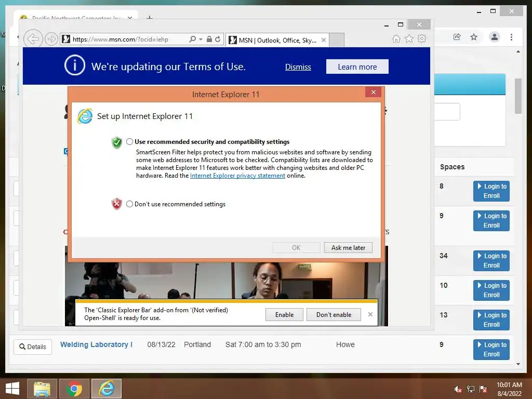
Task: Open a new tab in Internet Explorer
Action: [337, 40]
